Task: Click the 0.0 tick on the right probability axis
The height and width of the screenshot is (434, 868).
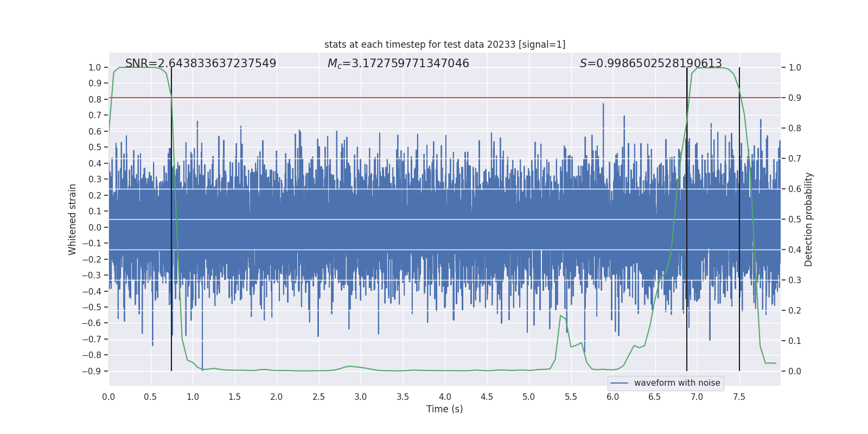Action: (x=795, y=371)
